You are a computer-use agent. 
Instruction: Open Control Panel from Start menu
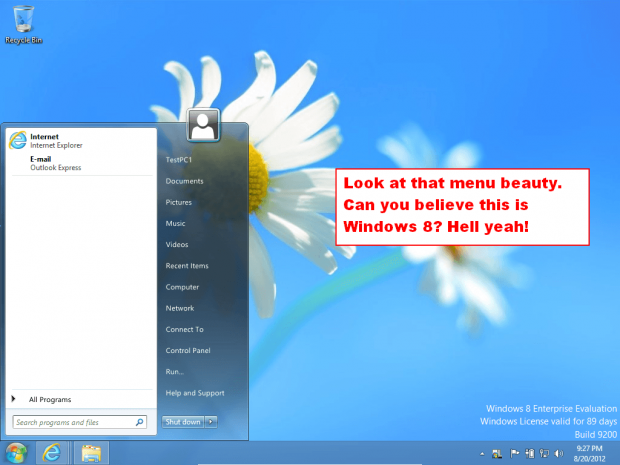point(188,350)
